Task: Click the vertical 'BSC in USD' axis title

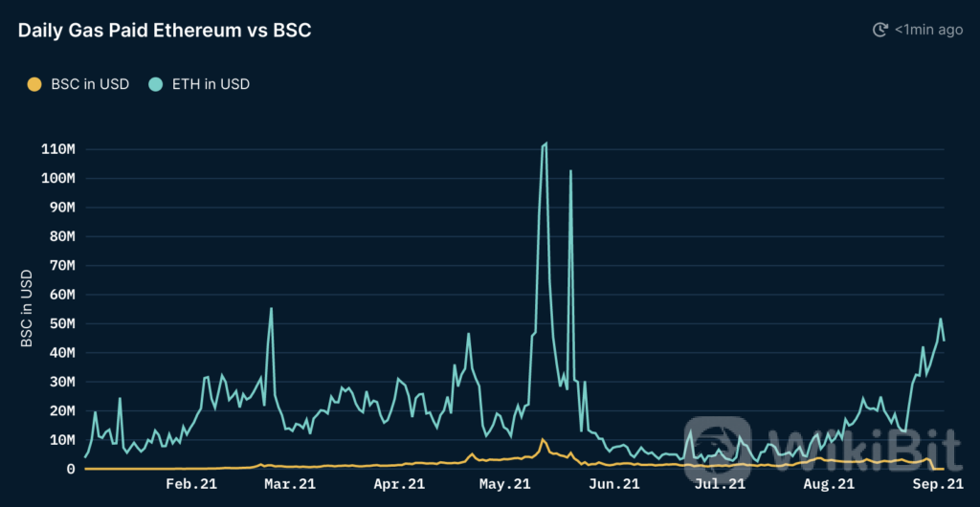Action: (26, 310)
